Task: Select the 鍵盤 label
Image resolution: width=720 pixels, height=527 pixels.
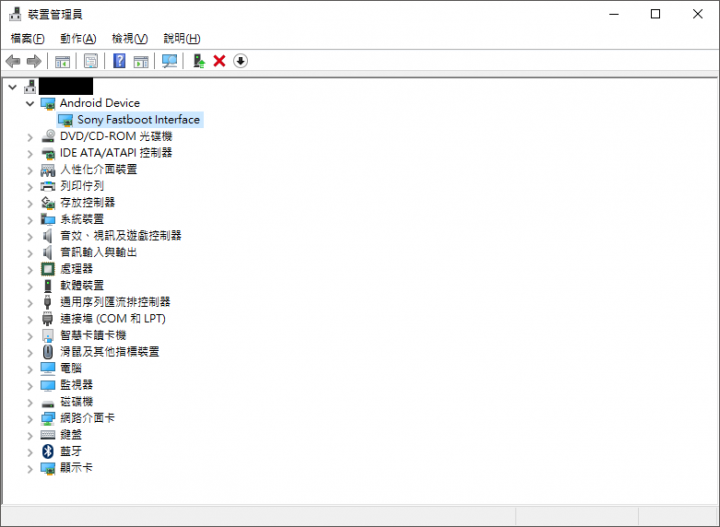Action: coord(71,434)
